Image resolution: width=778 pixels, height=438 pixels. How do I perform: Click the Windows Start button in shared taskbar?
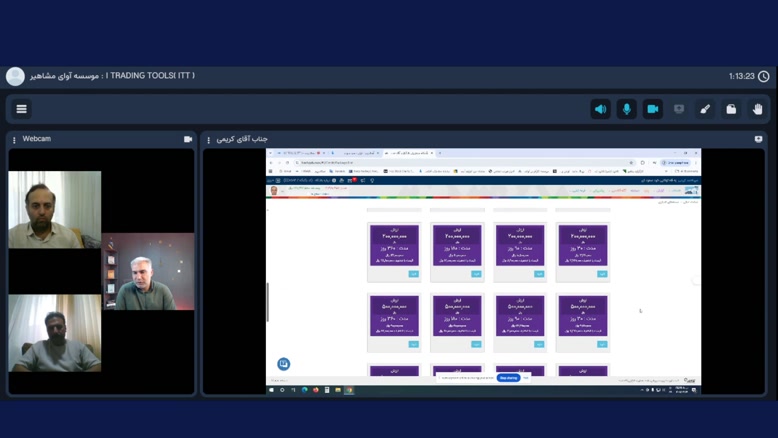coord(271,390)
